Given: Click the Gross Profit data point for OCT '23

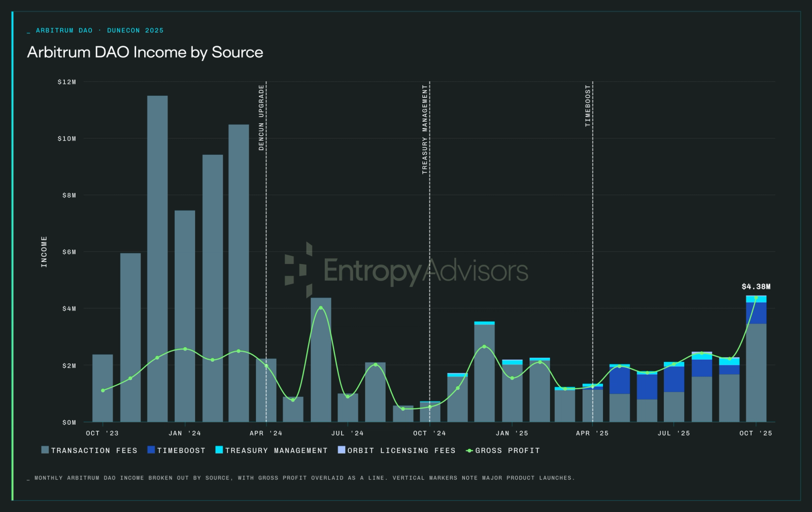Looking at the screenshot, I should coord(103,390).
